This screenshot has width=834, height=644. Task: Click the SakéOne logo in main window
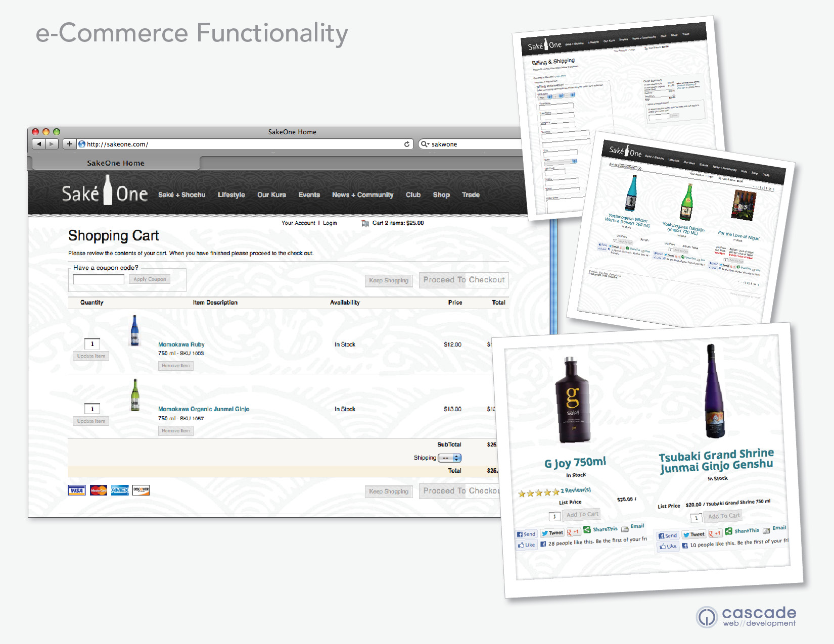tap(105, 191)
